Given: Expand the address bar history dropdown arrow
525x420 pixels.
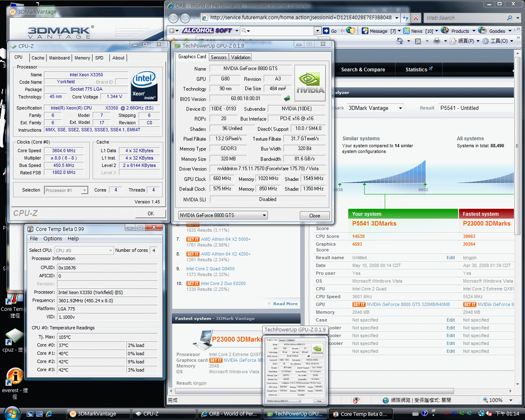Looking at the screenshot, I should pos(396,18).
